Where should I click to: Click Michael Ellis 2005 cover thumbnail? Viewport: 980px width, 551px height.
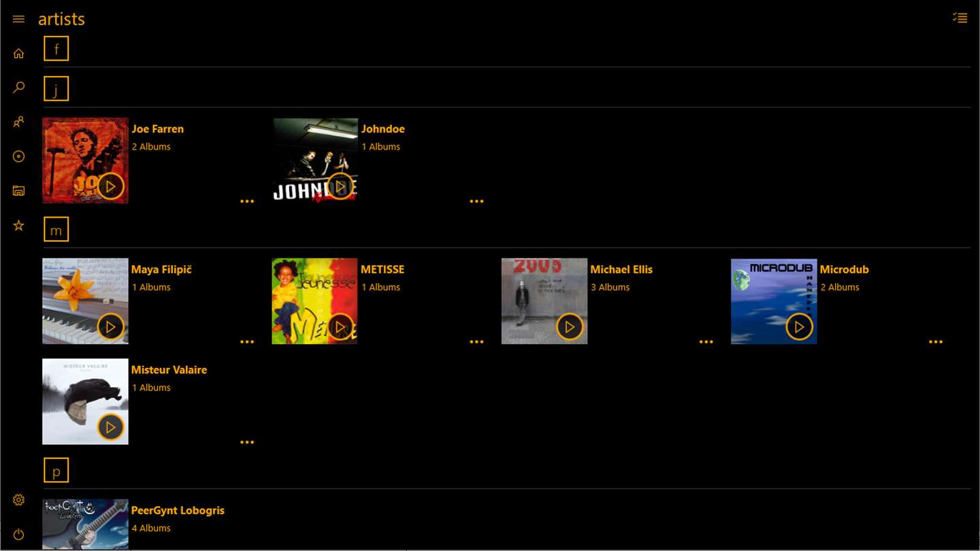coord(544,301)
